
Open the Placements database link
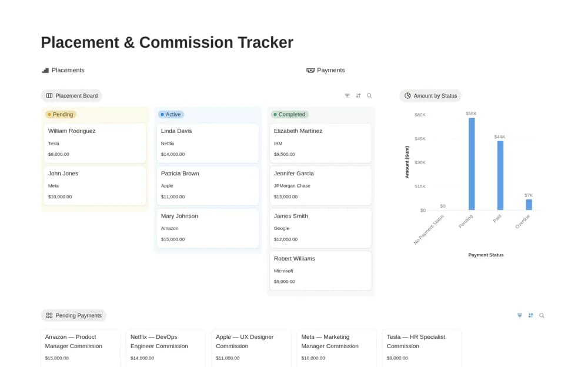(64, 70)
